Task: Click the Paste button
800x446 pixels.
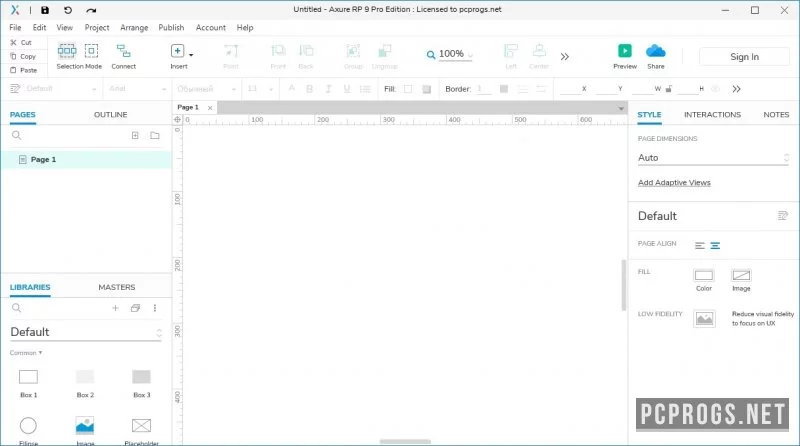Action: click(23, 70)
